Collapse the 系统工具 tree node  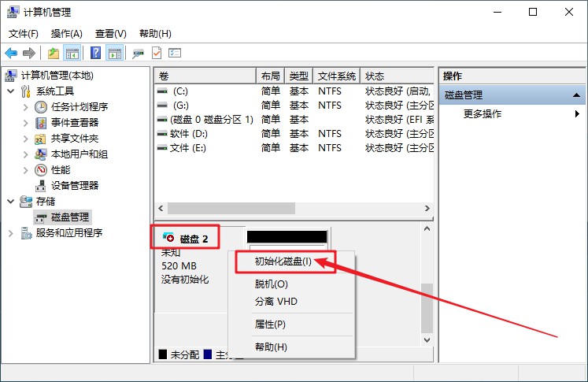click(x=11, y=91)
